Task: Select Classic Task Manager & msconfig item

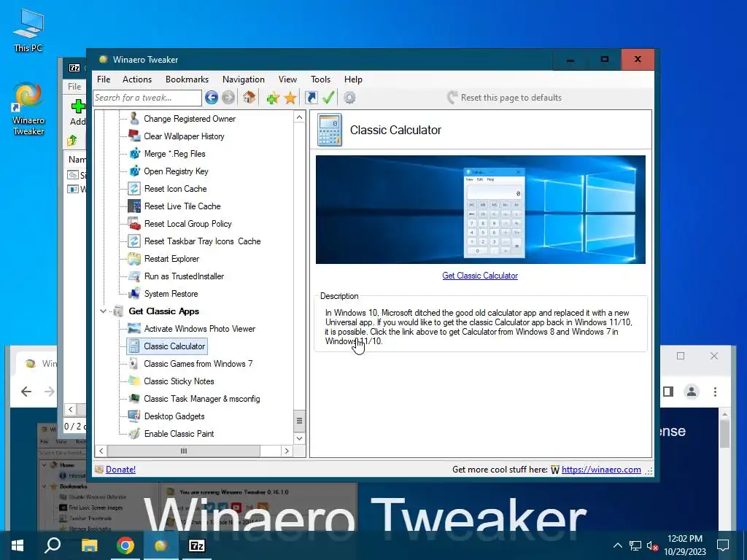Action: pyautogui.click(x=201, y=399)
